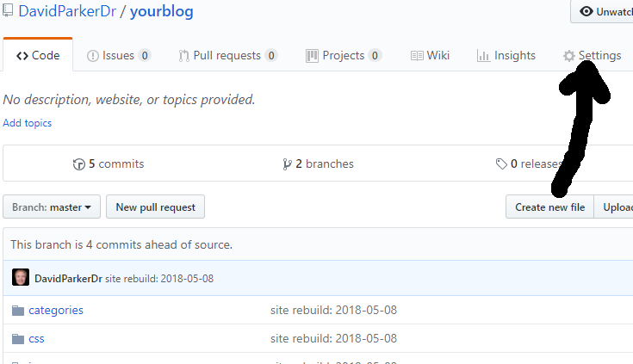Screen dimensions: 633x364
Task: Click the Pull requests icon
Action: (x=184, y=56)
